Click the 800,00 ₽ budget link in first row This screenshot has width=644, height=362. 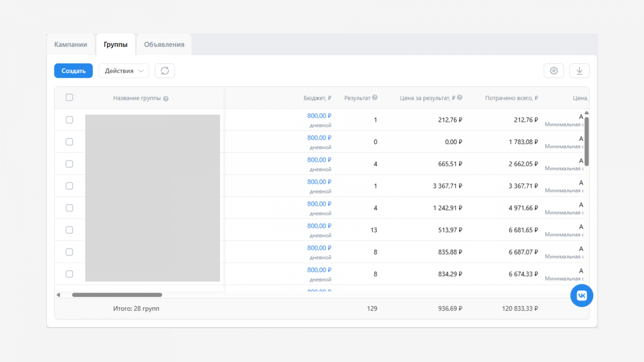[x=319, y=116]
